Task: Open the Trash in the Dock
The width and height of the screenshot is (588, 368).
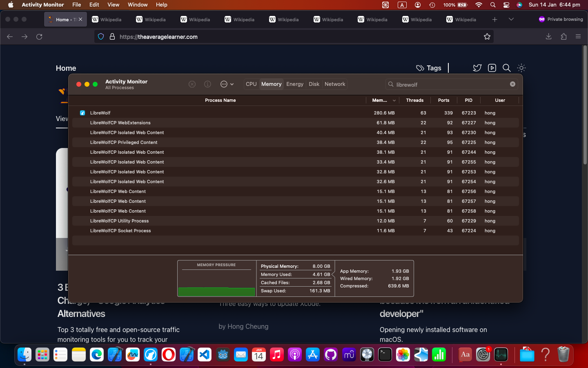Action: click(x=563, y=355)
